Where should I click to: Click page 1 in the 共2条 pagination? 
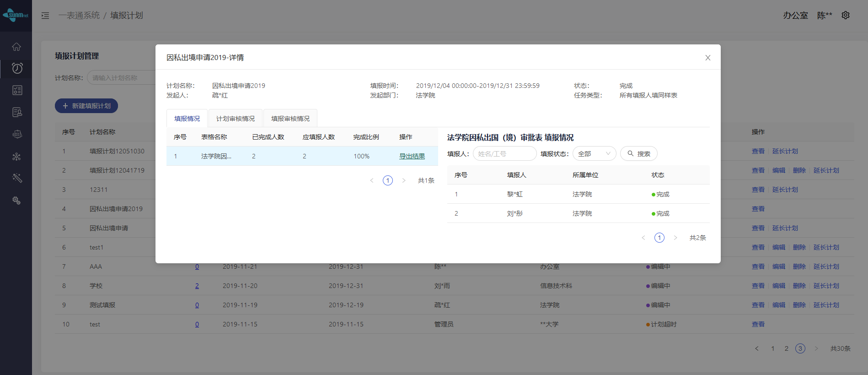(659, 238)
